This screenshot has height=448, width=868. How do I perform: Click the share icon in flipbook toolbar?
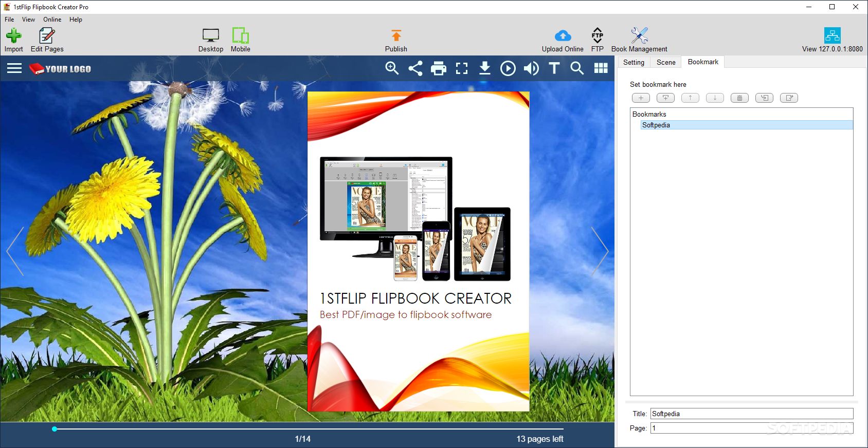click(415, 68)
